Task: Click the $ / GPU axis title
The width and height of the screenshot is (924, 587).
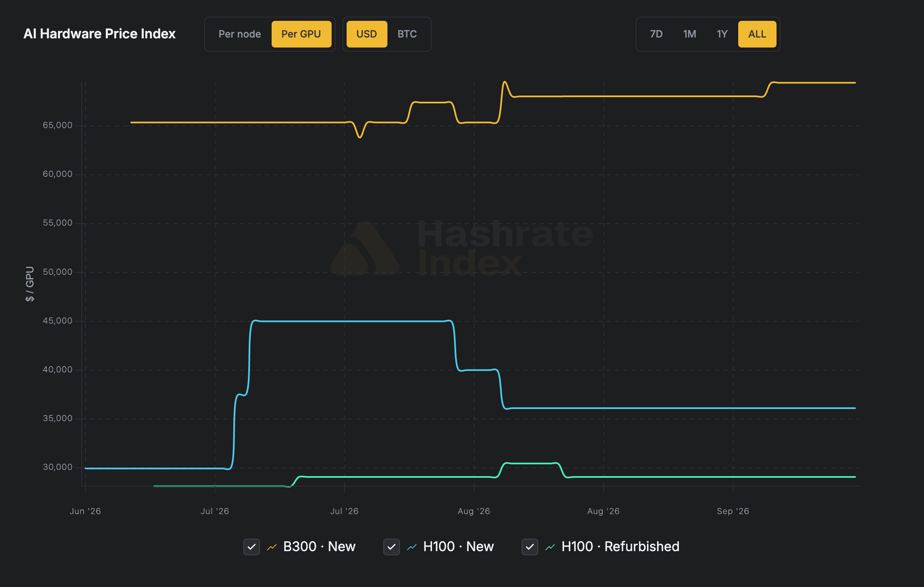Action: [x=30, y=284]
